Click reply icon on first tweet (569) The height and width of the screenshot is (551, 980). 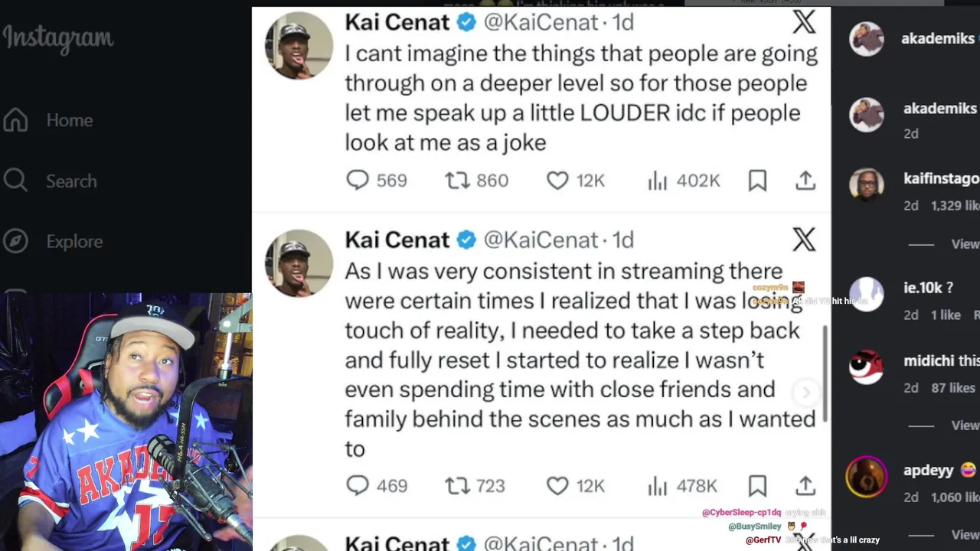coord(358,180)
